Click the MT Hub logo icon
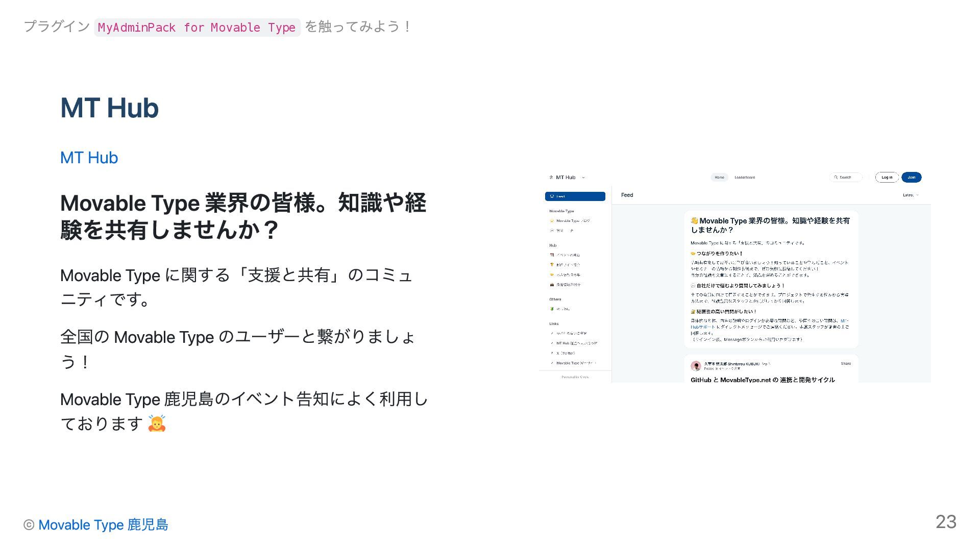The height and width of the screenshot is (551, 980). tap(551, 178)
